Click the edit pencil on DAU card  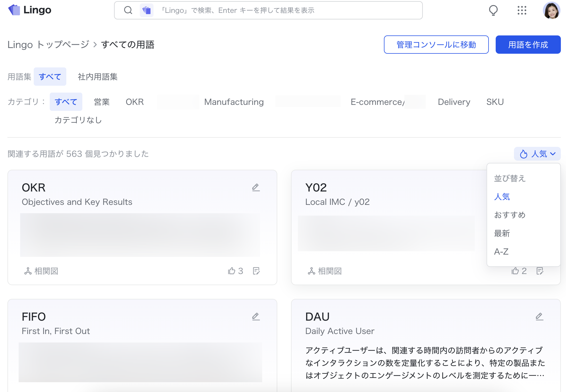[539, 317]
